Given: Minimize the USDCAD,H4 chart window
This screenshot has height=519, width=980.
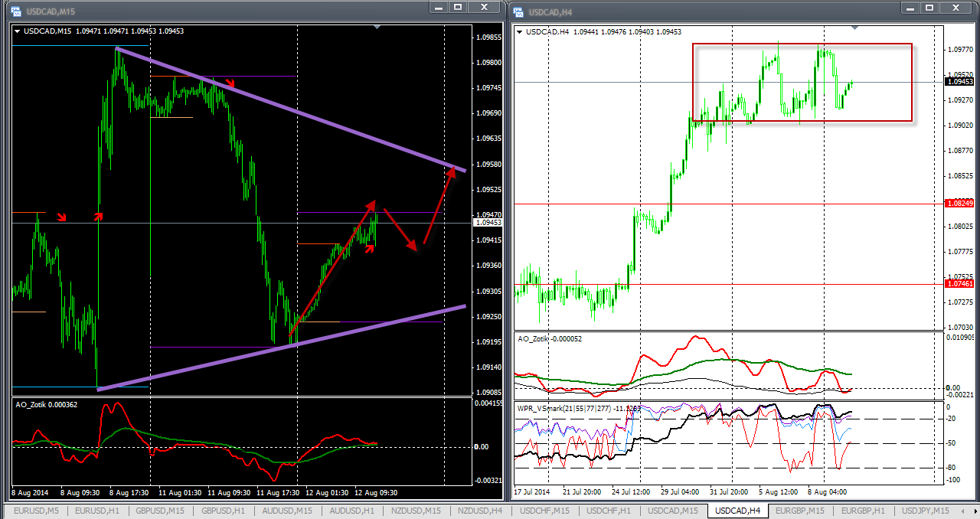Looking at the screenshot, I should (x=910, y=7).
